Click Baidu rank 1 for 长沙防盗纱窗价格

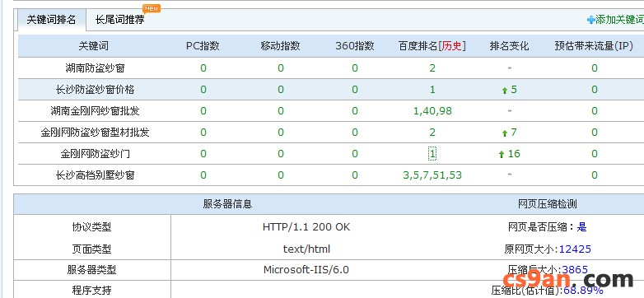click(x=432, y=90)
